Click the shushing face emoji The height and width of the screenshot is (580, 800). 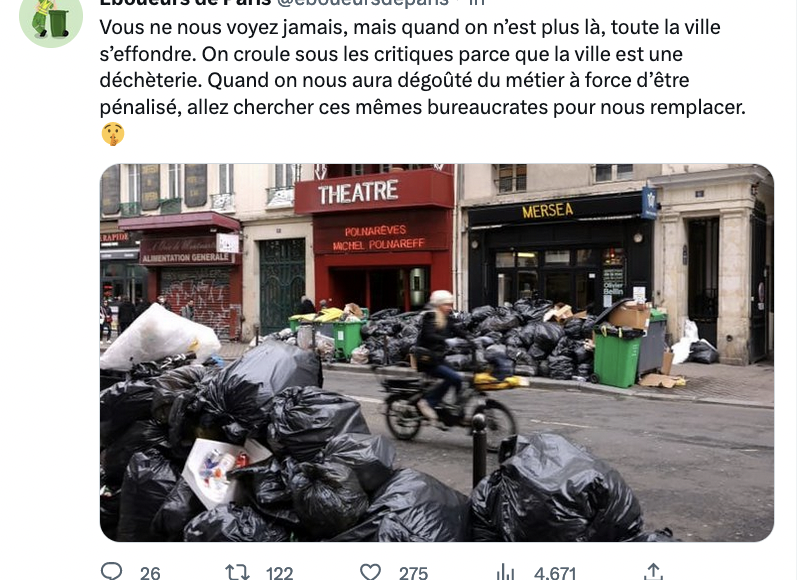tap(113, 134)
